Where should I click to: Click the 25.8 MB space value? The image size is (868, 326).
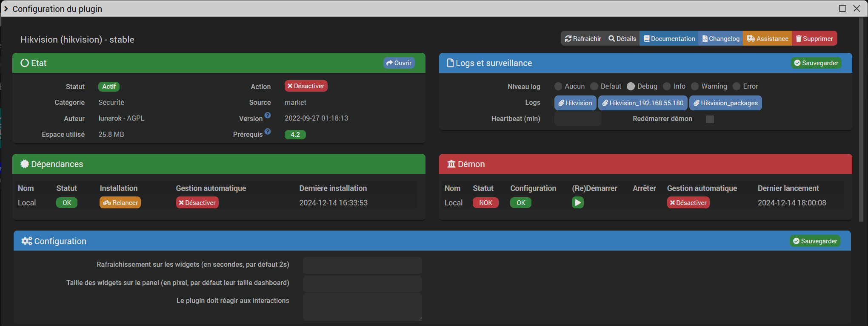point(111,134)
